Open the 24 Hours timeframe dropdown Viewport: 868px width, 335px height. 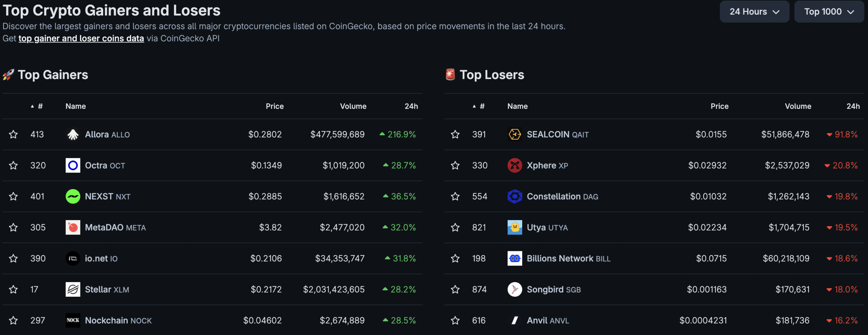[x=754, y=12]
